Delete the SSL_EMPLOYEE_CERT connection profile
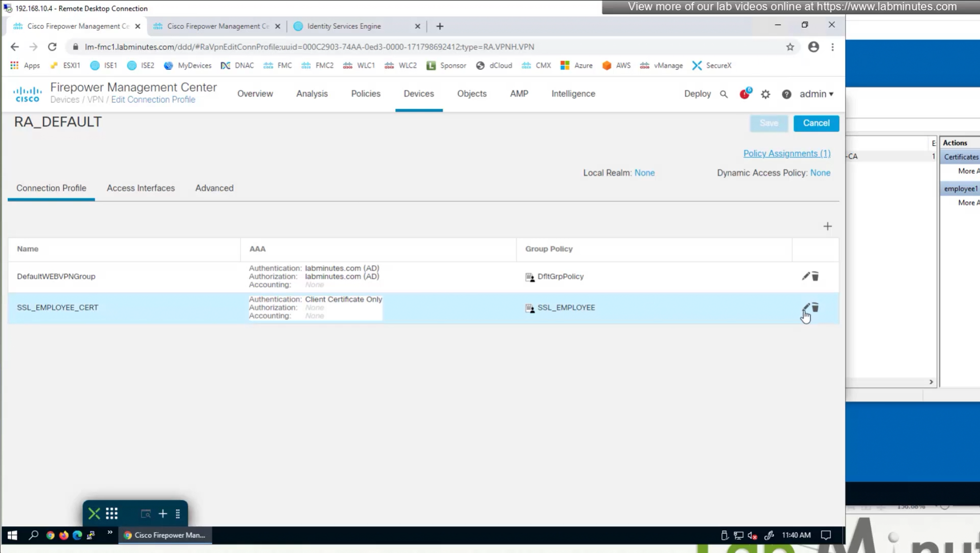 tap(815, 307)
